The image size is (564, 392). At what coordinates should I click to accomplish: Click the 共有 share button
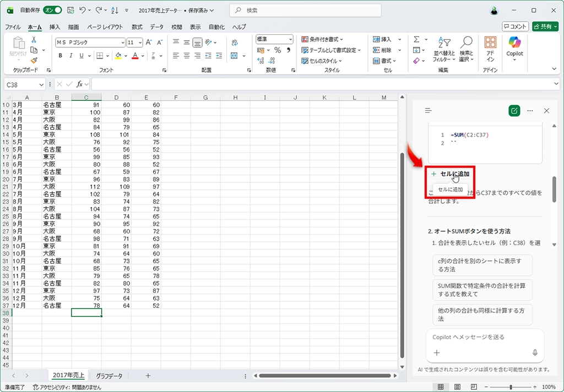[545, 26]
